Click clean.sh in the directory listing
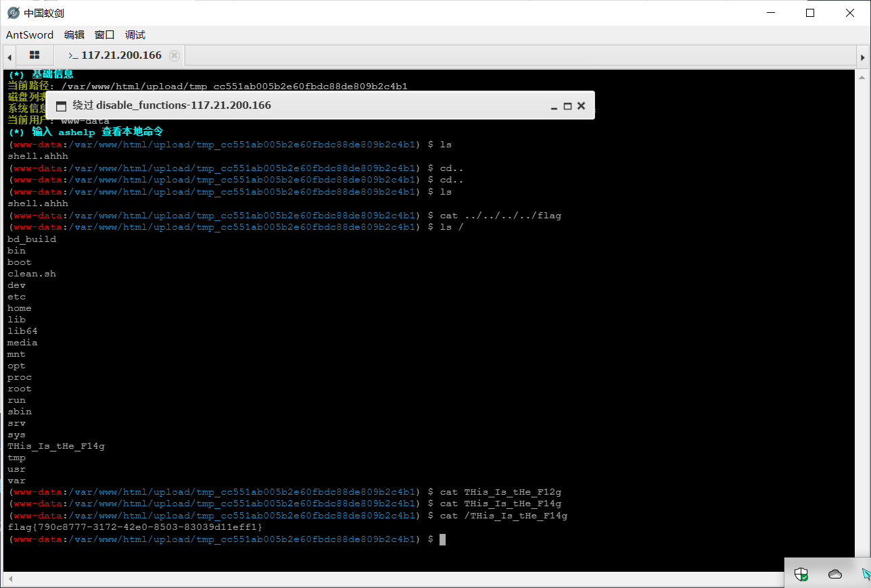871x588 pixels. 32,274
